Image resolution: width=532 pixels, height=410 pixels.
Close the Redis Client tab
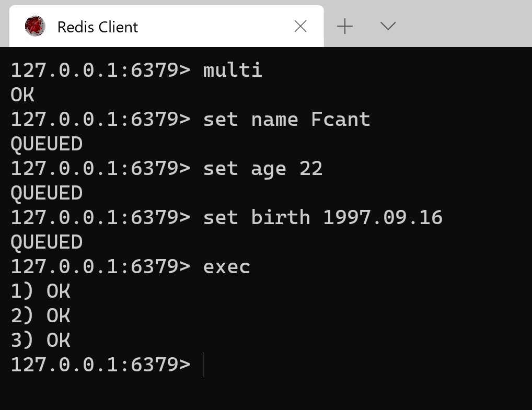click(300, 26)
